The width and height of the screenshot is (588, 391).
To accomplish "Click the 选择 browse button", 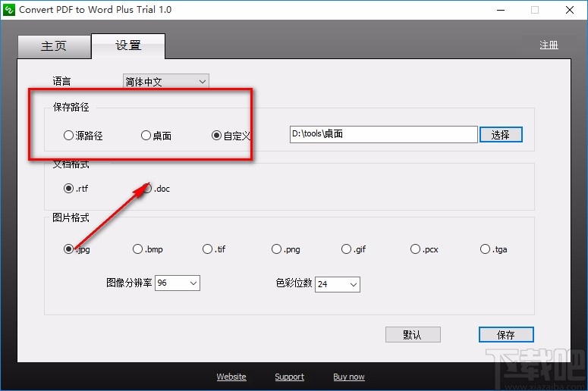I will [x=501, y=135].
